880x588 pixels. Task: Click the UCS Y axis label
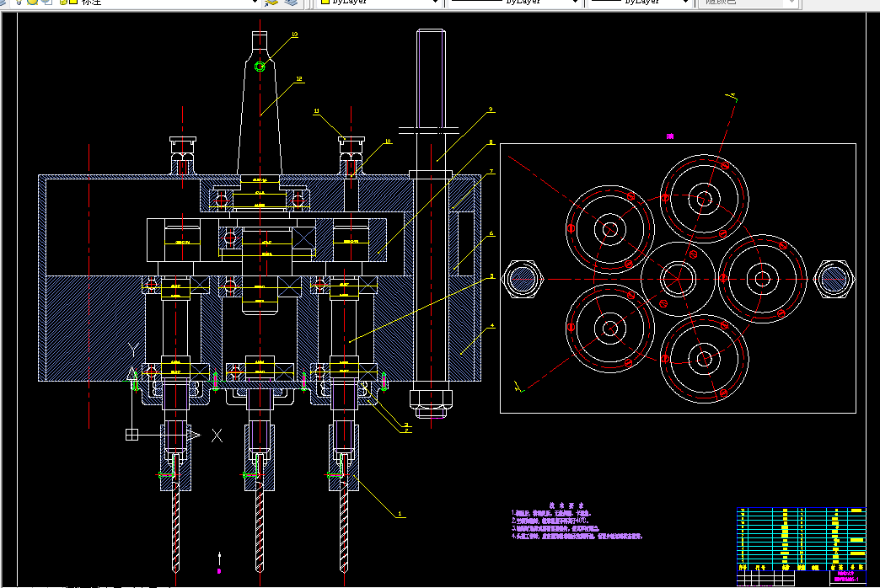click(133, 350)
